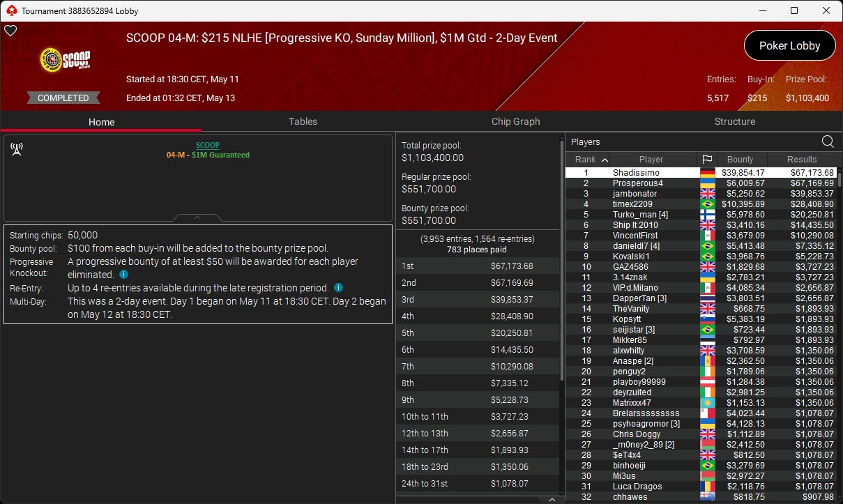Select player deyrzuited
Viewport: 843px width, 504px height.
coord(632,392)
